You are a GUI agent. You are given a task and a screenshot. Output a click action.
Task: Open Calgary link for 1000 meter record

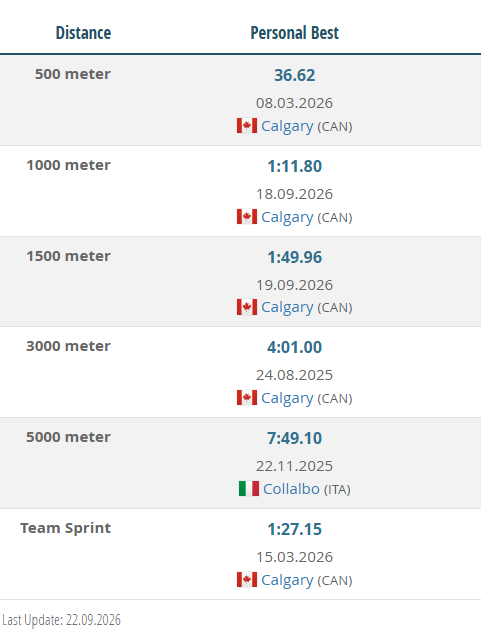pos(287,218)
